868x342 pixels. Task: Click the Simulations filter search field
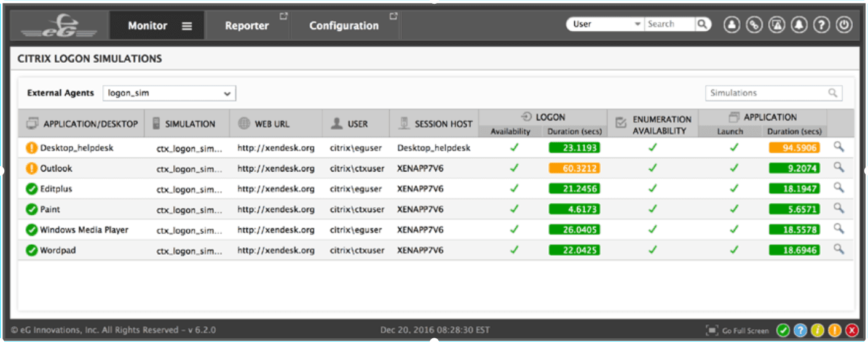click(x=773, y=93)
